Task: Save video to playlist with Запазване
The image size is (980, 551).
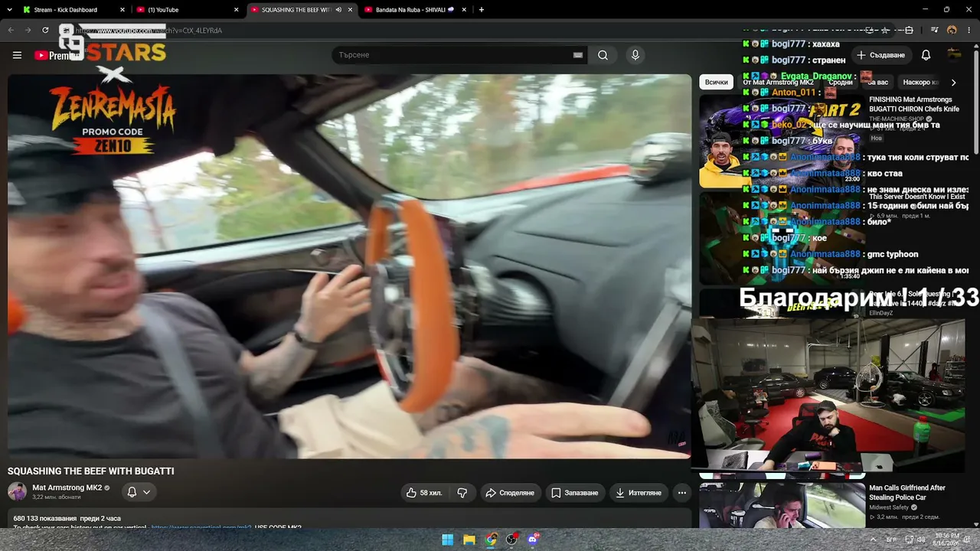Action: (x=575, y=493)
